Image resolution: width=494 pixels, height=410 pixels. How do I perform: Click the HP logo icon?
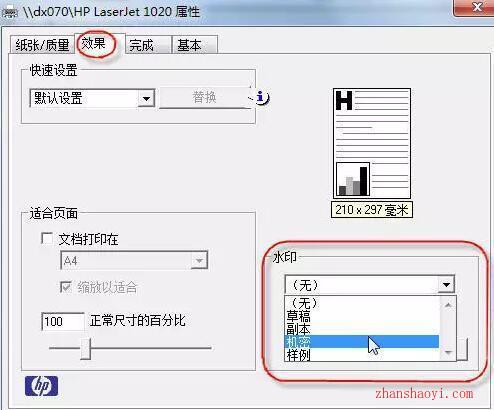42,386
